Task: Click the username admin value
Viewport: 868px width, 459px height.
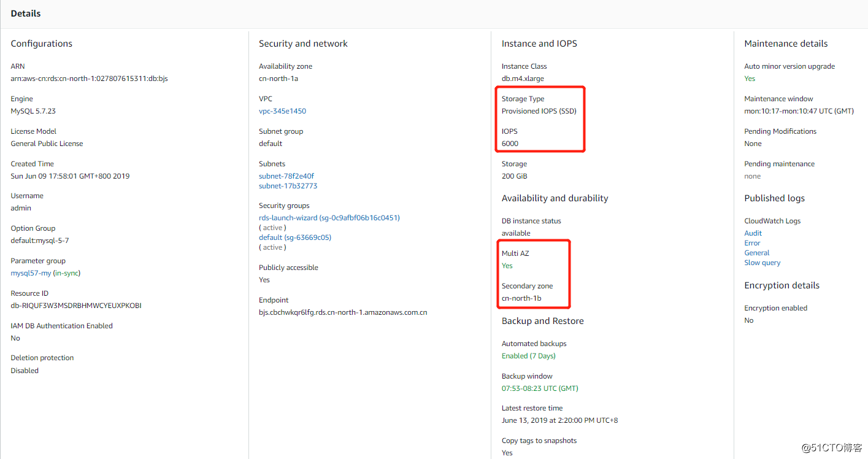Action: coord(21,208)
